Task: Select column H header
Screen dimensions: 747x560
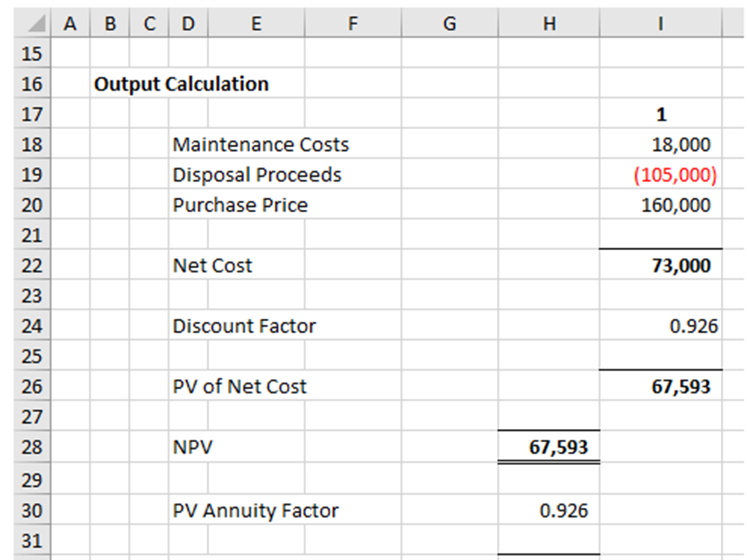Action: coord(549,23)
